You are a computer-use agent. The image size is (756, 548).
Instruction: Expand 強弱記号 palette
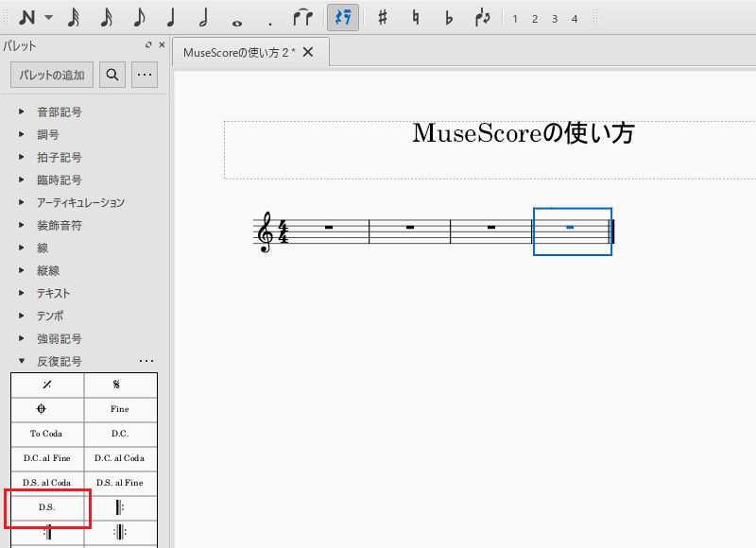tap(21, 338)
